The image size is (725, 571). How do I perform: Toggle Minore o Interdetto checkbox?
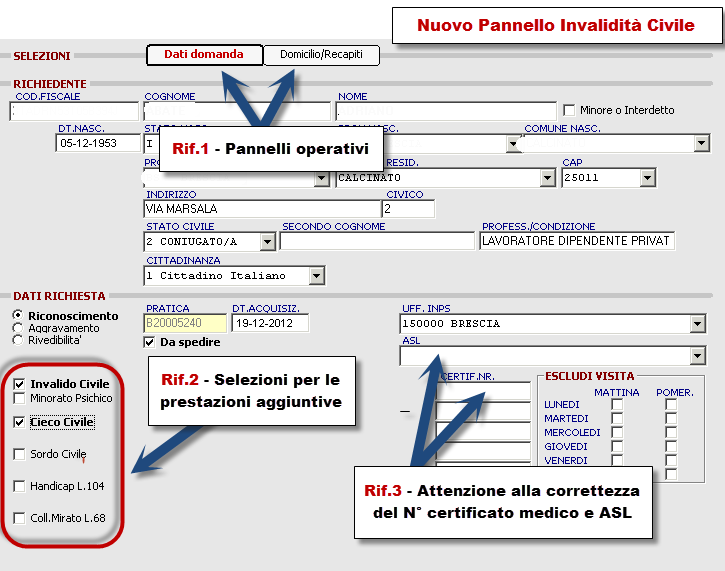(x=569, y=110)
